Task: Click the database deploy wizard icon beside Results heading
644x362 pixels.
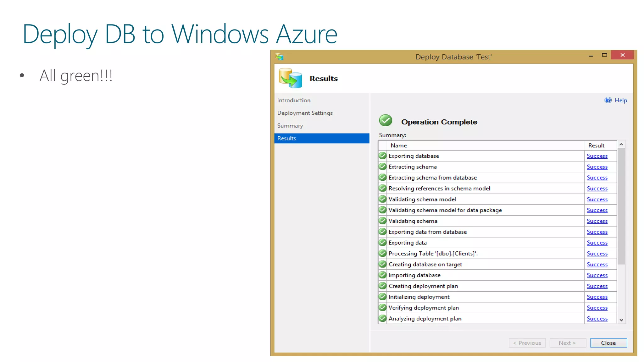Action: 290,78
